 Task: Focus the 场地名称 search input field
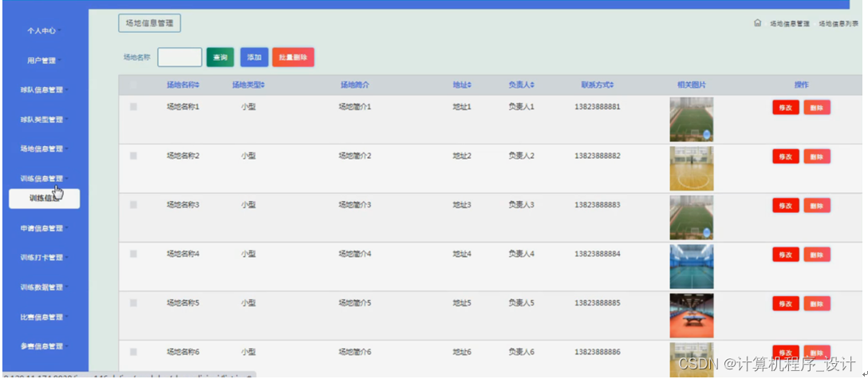(x=180, y=57)
